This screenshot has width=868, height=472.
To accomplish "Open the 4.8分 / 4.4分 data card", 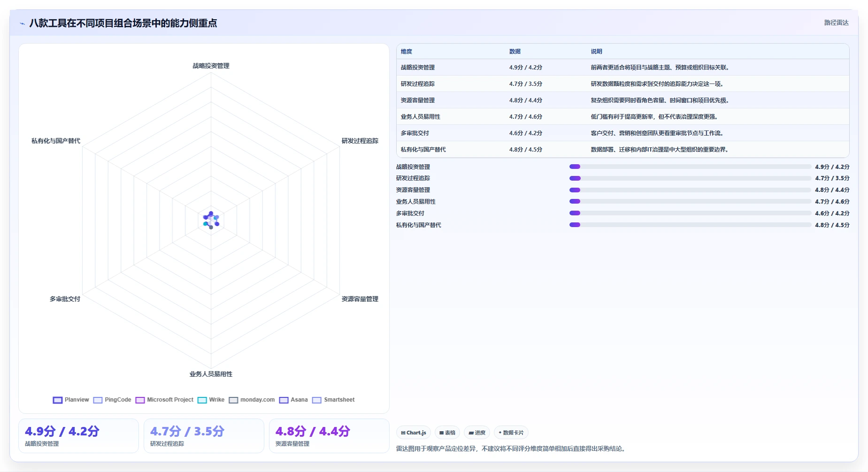I will click(x=329, y=436).
